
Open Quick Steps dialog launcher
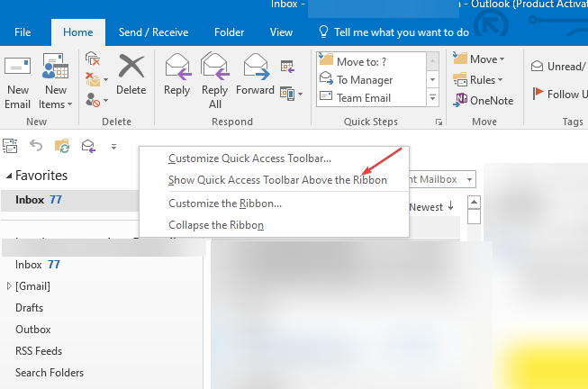pyautogui.click(x=439, y=122)
